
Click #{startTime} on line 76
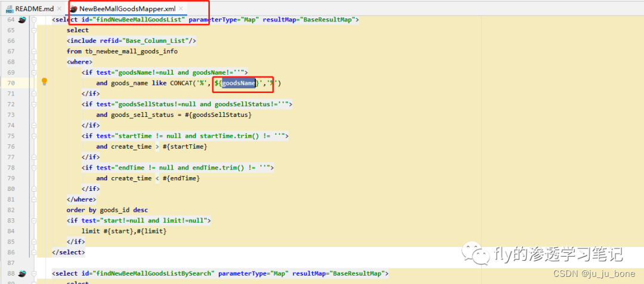(185, 146)
